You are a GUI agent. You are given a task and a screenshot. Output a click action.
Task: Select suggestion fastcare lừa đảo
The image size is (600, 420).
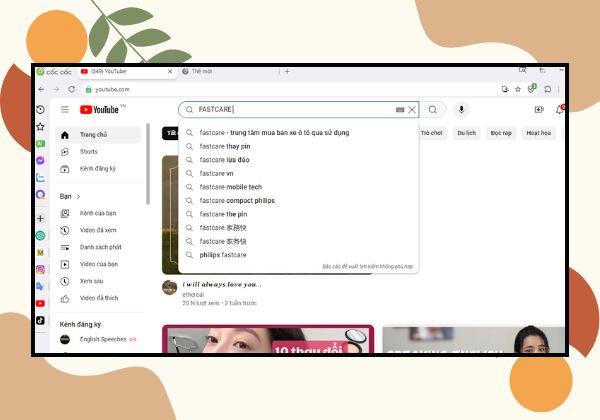point(298,160)
